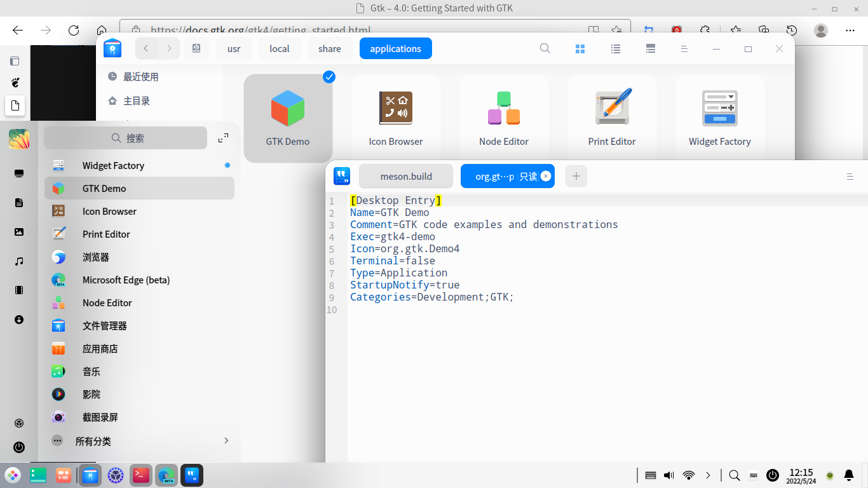
Task: Open 应用商店 from the launcher list
Action: tap(139, 348)
